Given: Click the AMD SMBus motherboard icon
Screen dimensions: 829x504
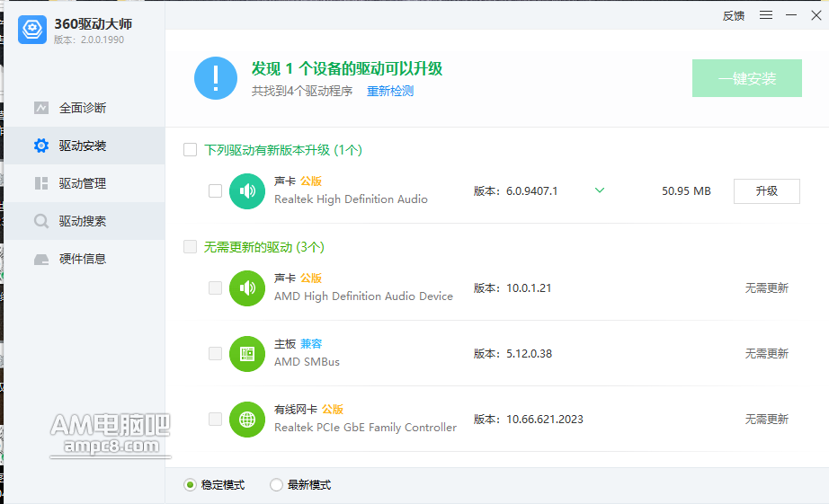Looking at the screenshot, I should [247, 353].
